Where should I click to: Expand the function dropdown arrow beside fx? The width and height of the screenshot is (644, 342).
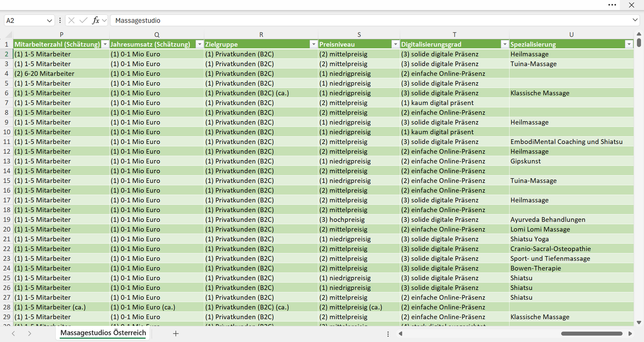[x=104, y=20]
